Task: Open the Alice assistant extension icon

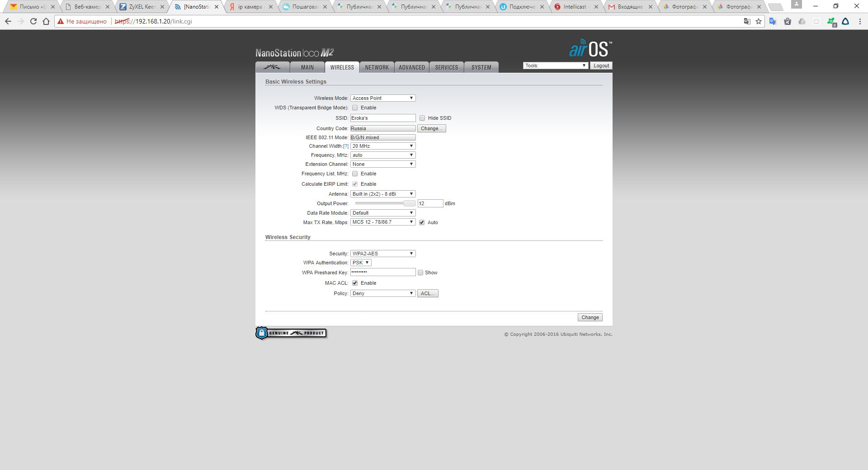Action: [x=845, y=21]
